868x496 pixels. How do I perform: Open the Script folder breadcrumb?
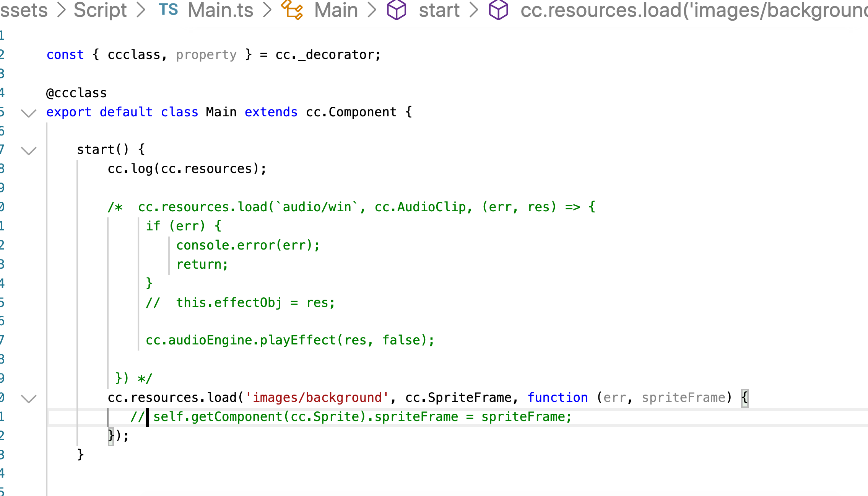100,10
